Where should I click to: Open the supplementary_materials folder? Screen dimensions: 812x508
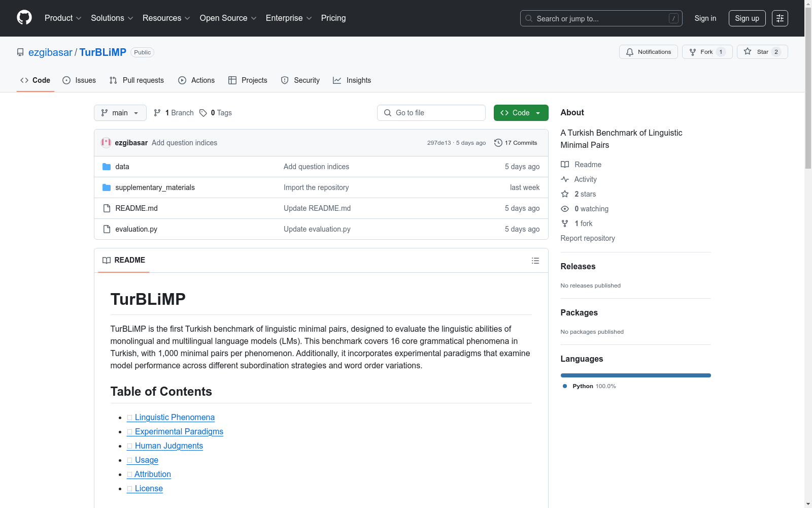pyautogui.click(x=155, y=187)
